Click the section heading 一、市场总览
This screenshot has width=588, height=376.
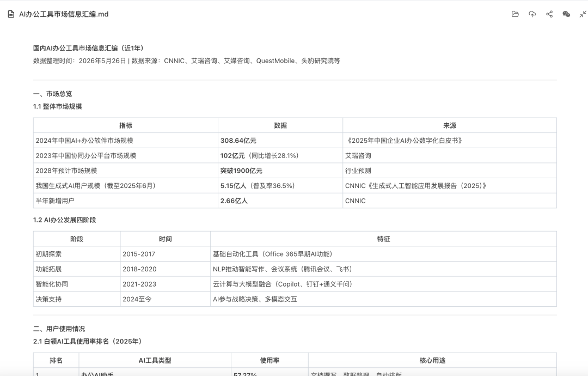click(52, 94)
